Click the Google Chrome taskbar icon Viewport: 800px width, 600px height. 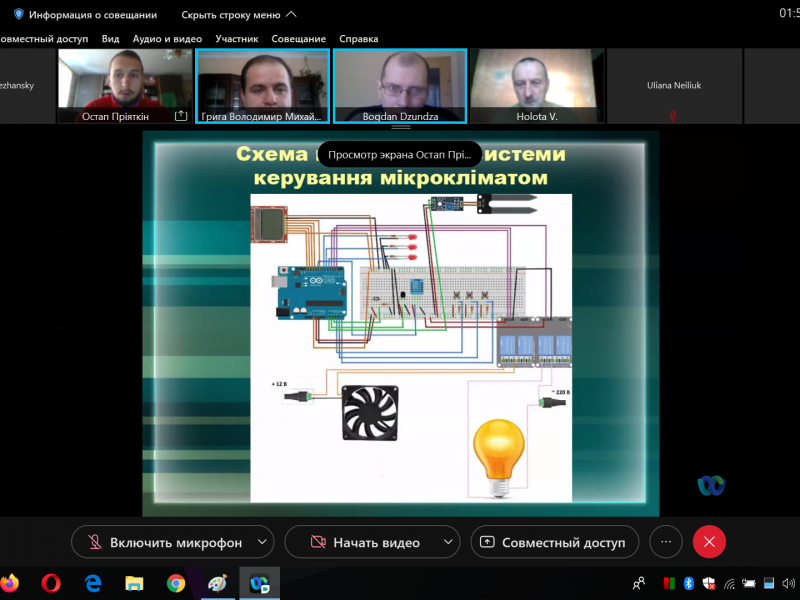176,582
